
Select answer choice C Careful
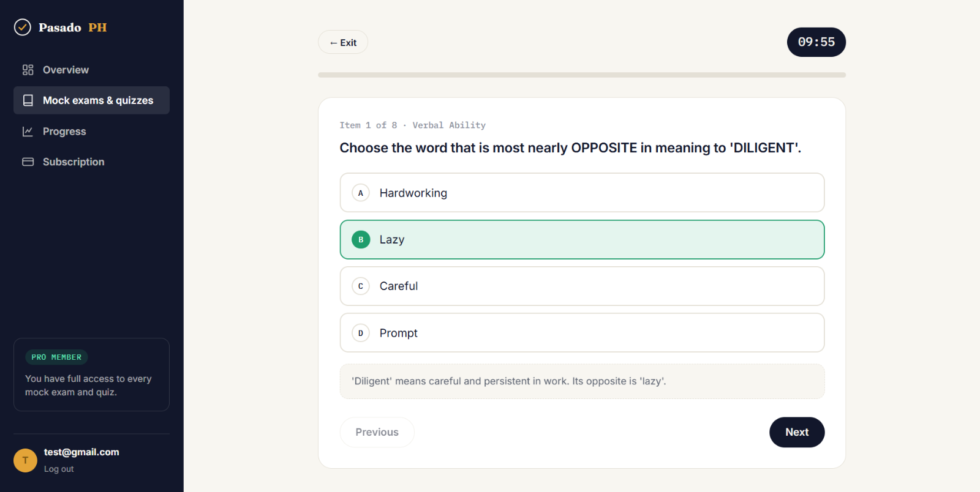point(582,286)
